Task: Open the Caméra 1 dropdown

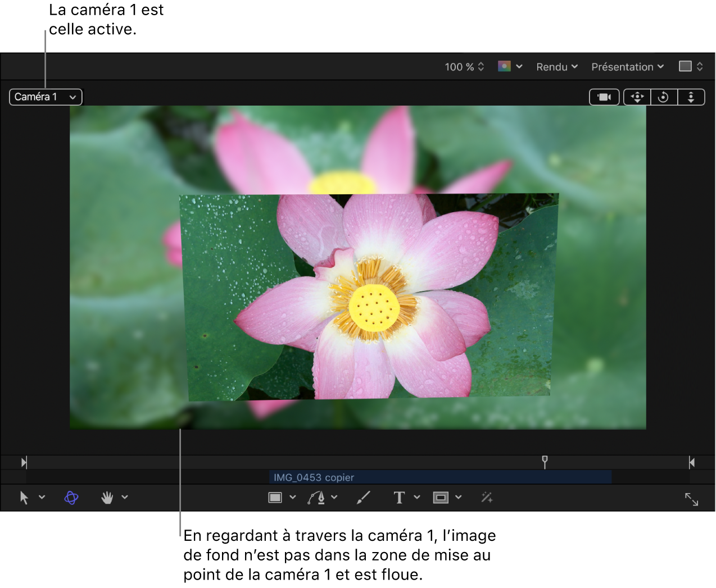Action: pyautogui.click(x=46, y=97)
